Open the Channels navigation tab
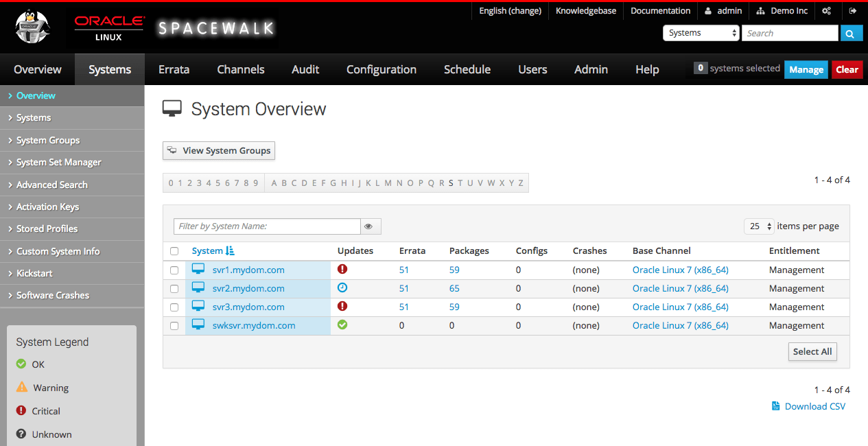 (x=241, y=69)
